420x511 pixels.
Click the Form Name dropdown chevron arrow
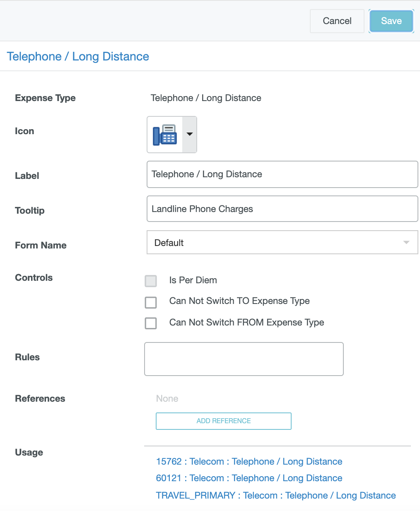pos(406,243)
